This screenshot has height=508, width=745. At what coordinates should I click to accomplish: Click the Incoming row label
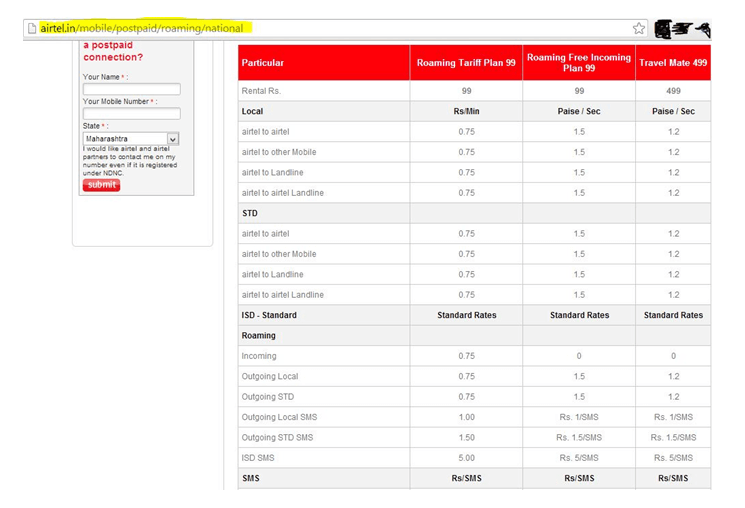click(259, 356)
